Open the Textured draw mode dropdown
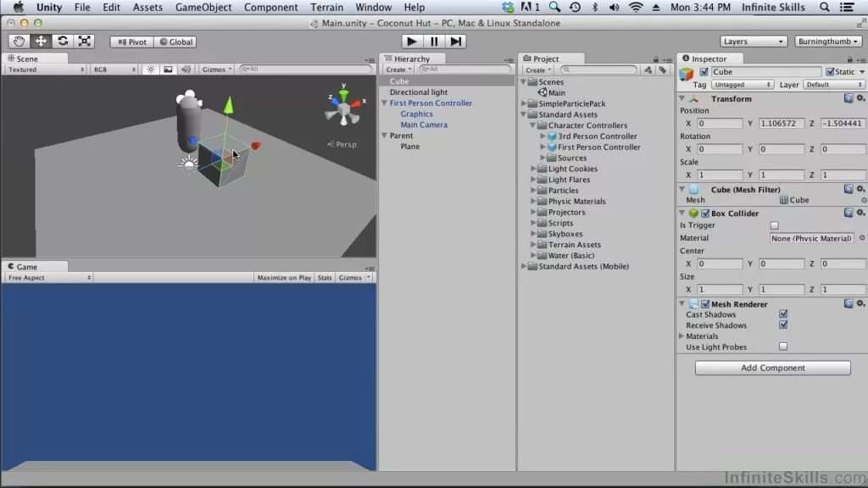The width and height of the screenshot is (868, 488). coord(46,69)
